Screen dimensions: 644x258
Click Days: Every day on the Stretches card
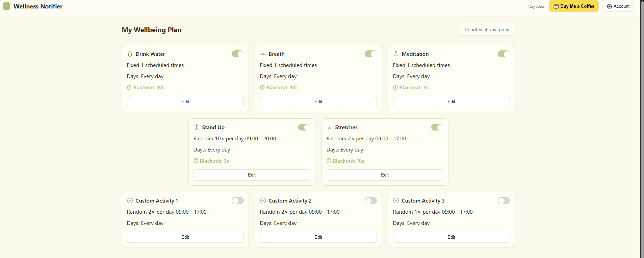pos(345,150)
